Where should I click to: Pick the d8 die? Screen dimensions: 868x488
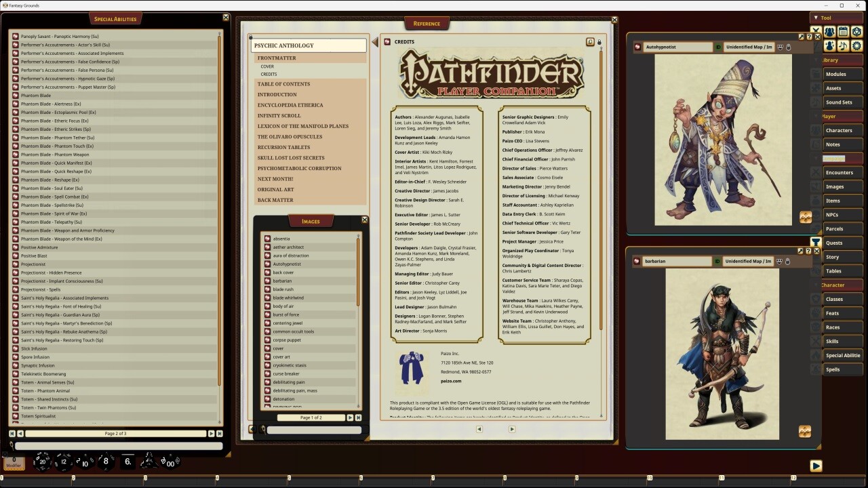click(105, 462)
